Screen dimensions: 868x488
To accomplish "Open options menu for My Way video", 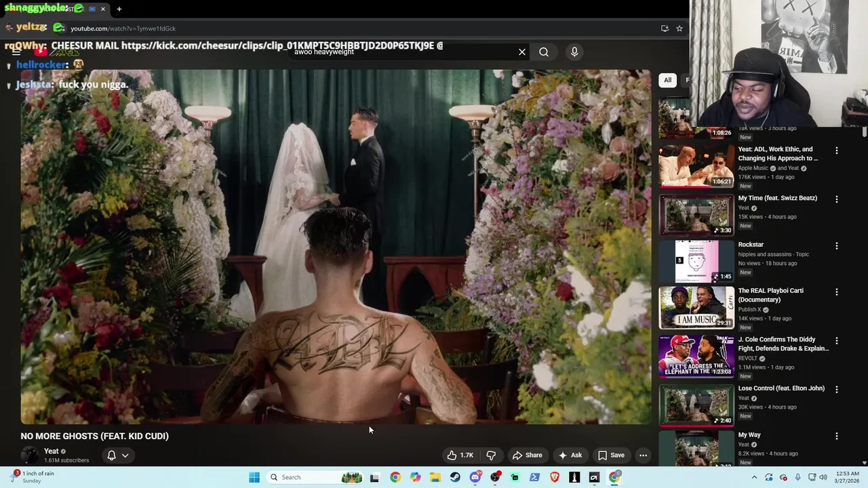I will [836, 436].
